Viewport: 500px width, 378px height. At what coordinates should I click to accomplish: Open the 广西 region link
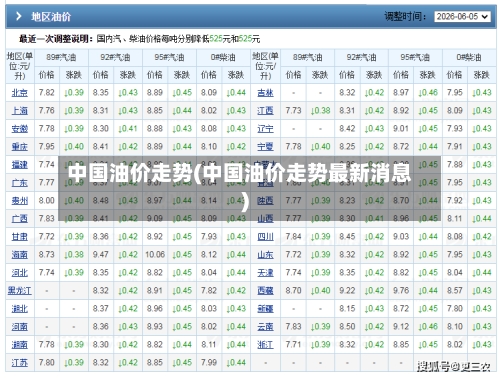[20, 219]
